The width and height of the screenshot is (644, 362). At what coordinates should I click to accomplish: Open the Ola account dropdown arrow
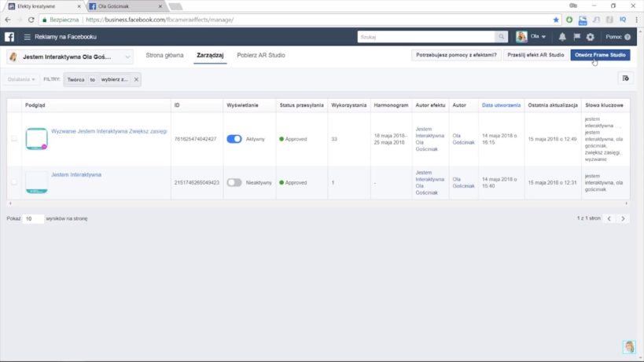point(543,37)
